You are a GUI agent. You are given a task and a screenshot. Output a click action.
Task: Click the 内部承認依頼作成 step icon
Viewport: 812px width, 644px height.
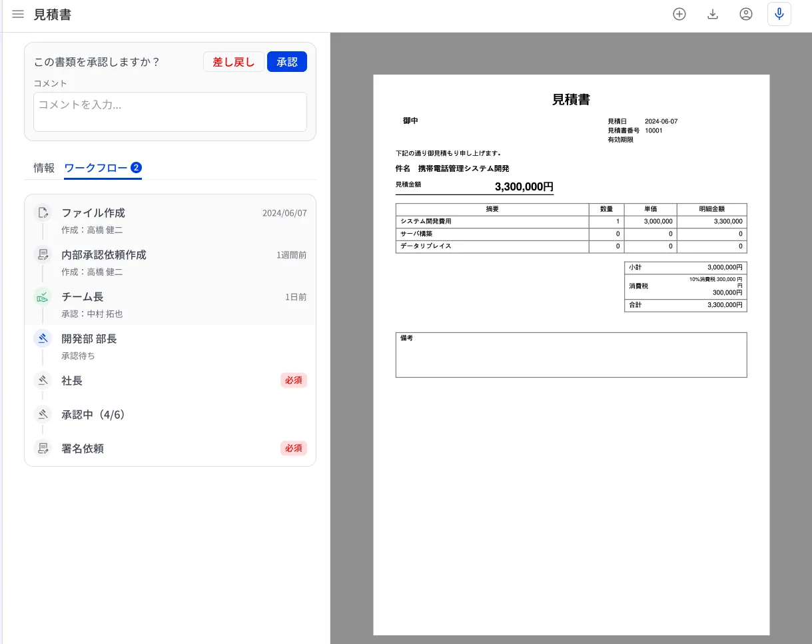(x=43, y=254)
